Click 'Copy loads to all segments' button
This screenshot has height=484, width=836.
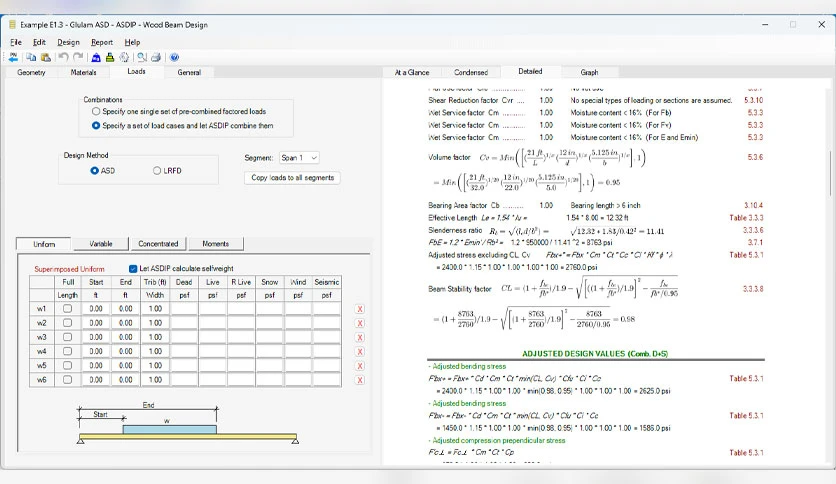pos(293,178)
